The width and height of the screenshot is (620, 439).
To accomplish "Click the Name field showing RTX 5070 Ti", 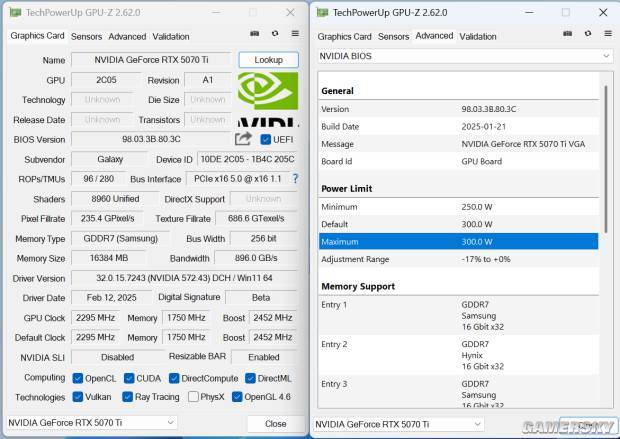I will point(151,60).
